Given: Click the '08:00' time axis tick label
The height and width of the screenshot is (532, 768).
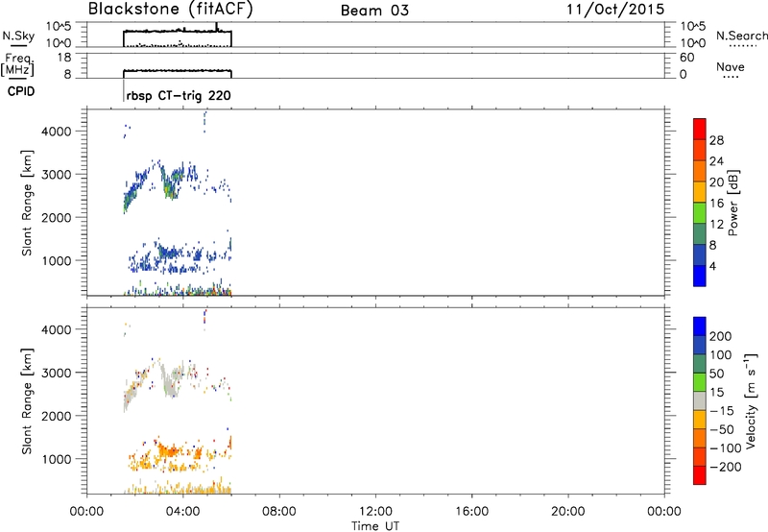Looking at the screenshot, I should (x=279, y=512).
